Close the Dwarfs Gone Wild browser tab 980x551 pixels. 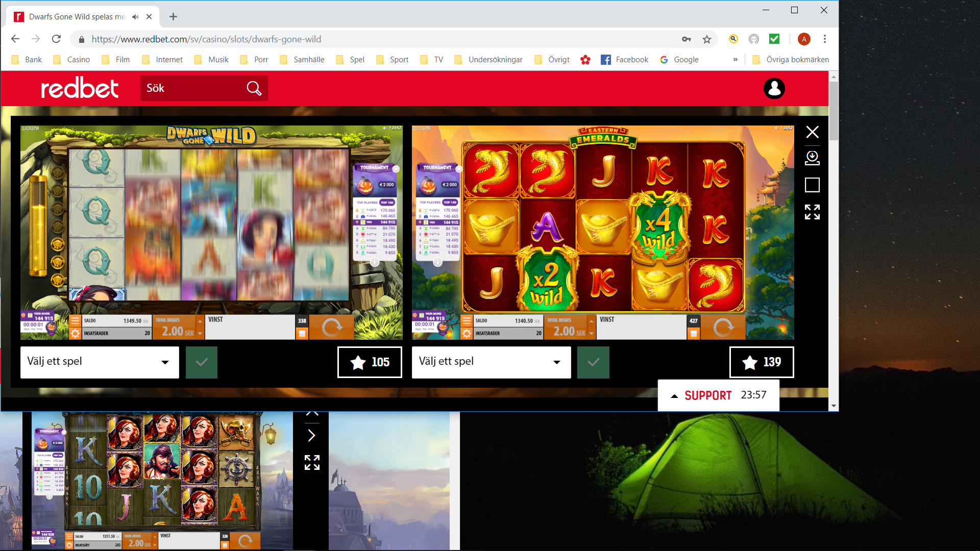tap(149, 17)
